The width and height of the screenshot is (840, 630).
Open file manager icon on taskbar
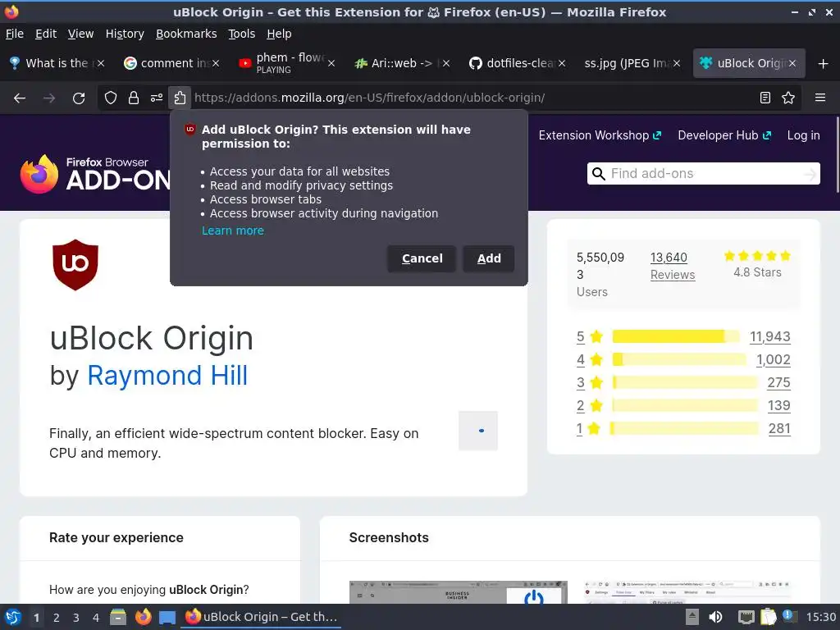tap(118, 617)
